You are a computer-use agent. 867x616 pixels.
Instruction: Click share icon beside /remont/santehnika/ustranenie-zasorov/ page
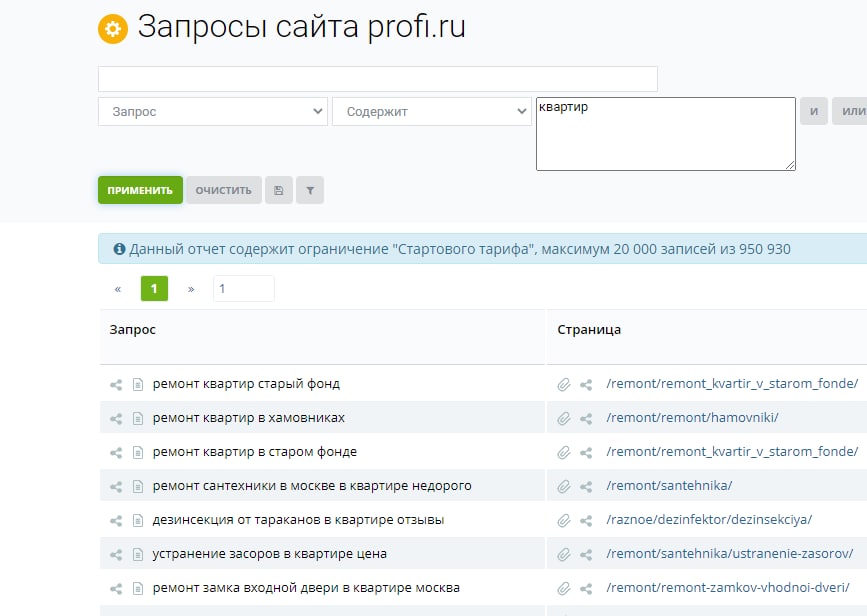click(x=586, y=555)
